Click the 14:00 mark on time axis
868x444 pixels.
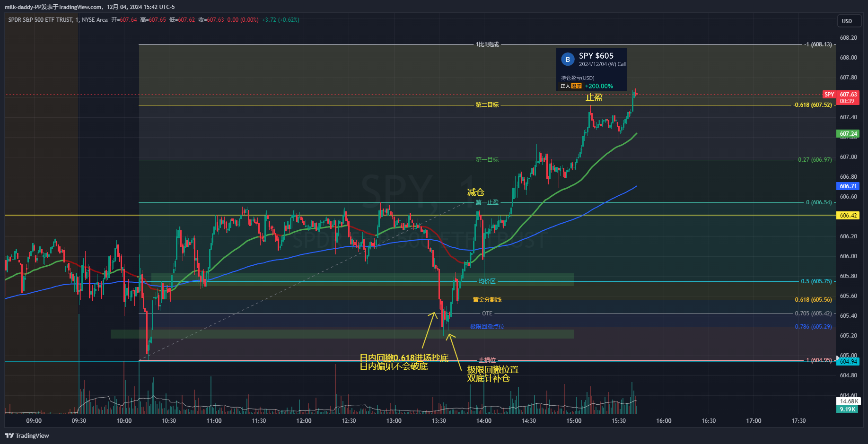[483, 421]
